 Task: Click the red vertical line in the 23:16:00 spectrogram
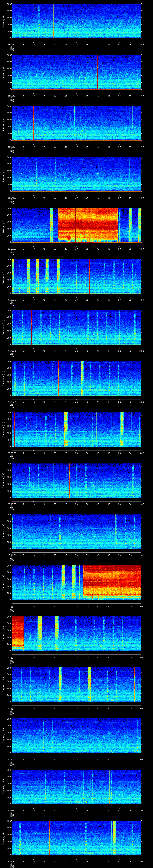[x=110, y=786]
